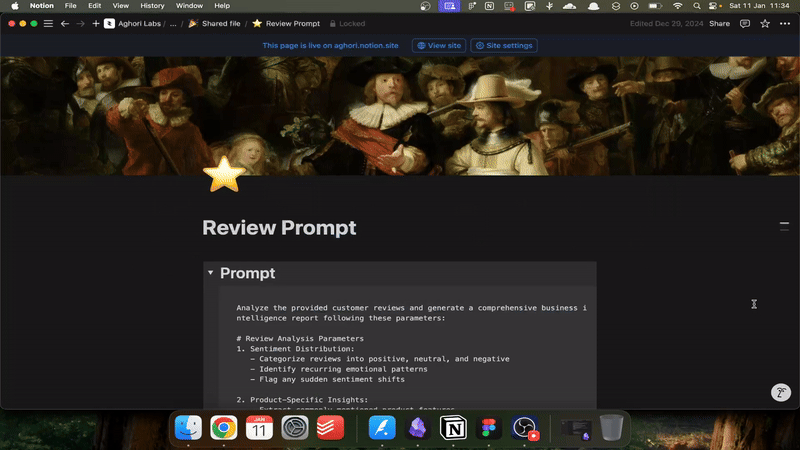The width and height of the screenshot is (800, 450).
Task: Open Todoist from the Dock
Action: pos(331,428)
